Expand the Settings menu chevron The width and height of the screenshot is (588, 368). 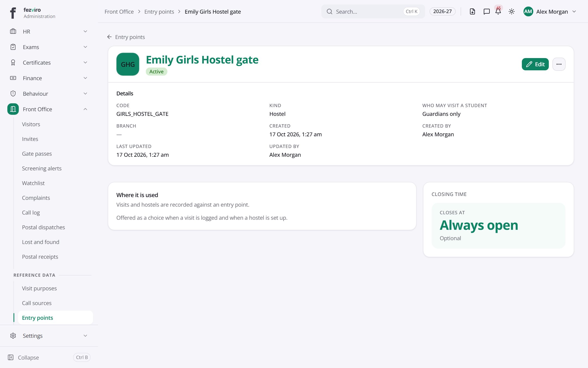(85, 336)
